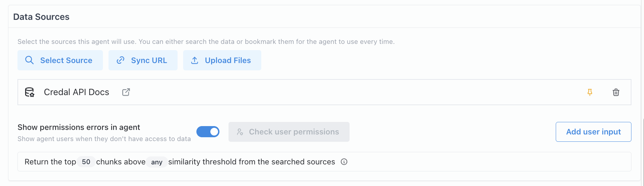Click the Select Source text label

point(66,60)
